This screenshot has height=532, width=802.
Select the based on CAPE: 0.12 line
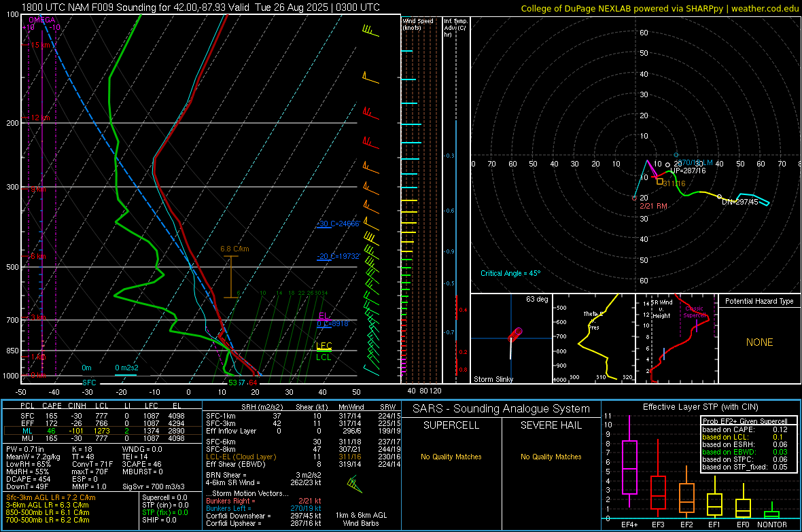point(745,429)
